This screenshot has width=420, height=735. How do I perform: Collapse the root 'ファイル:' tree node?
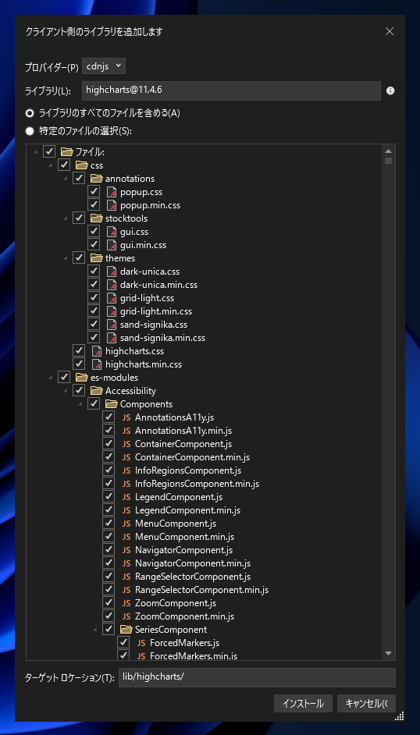point(35,152)
